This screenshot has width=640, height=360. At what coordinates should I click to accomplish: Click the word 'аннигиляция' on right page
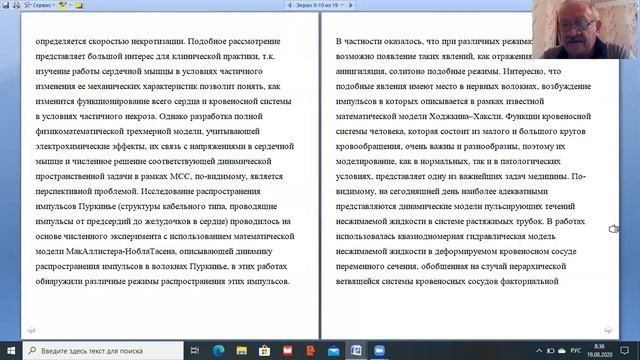360,71
